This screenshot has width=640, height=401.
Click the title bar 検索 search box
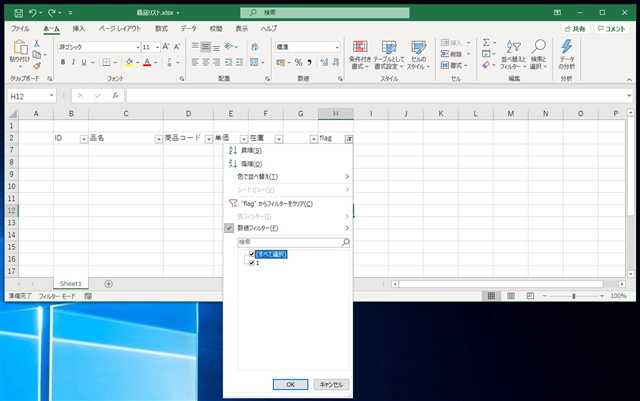coord(324,13)
